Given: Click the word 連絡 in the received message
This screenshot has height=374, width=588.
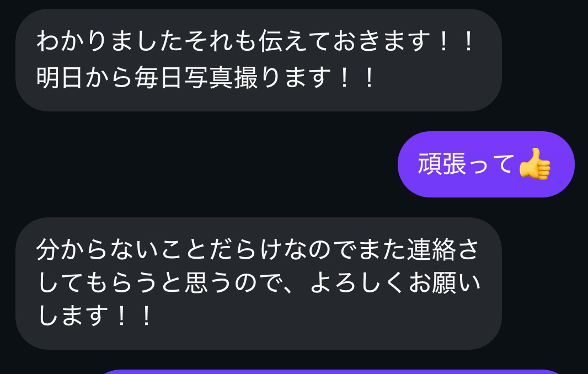Looking at the screenshot, I should [432, 250].
